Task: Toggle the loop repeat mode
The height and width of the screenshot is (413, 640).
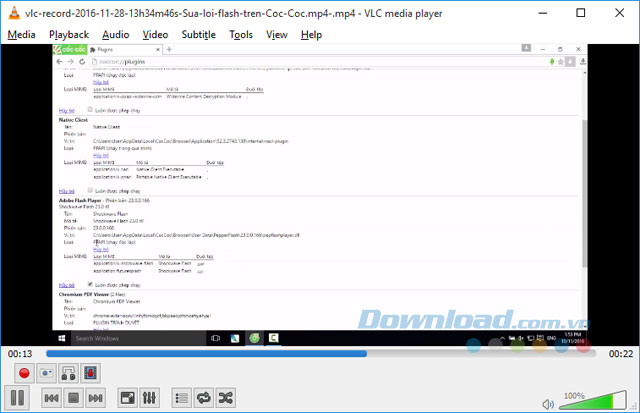Action: [203, 397]
